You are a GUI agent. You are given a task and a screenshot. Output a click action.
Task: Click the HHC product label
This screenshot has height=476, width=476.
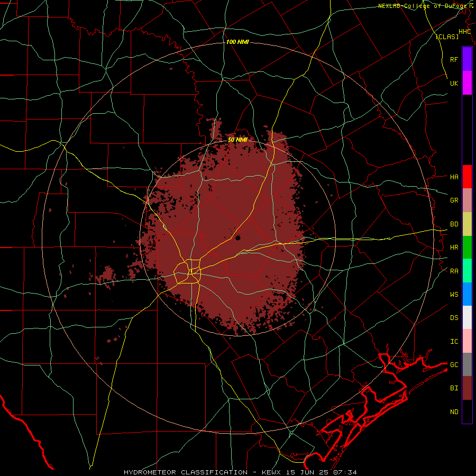click(464, 32)
